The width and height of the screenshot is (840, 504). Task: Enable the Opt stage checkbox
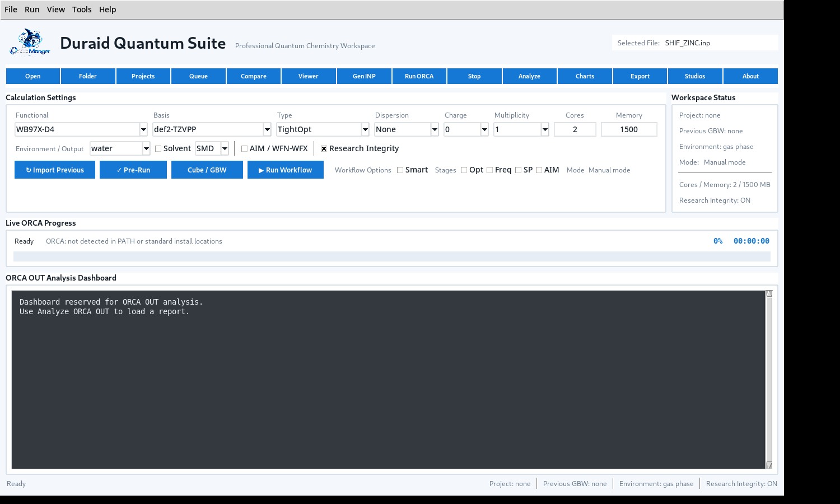[x=464, y=170]
